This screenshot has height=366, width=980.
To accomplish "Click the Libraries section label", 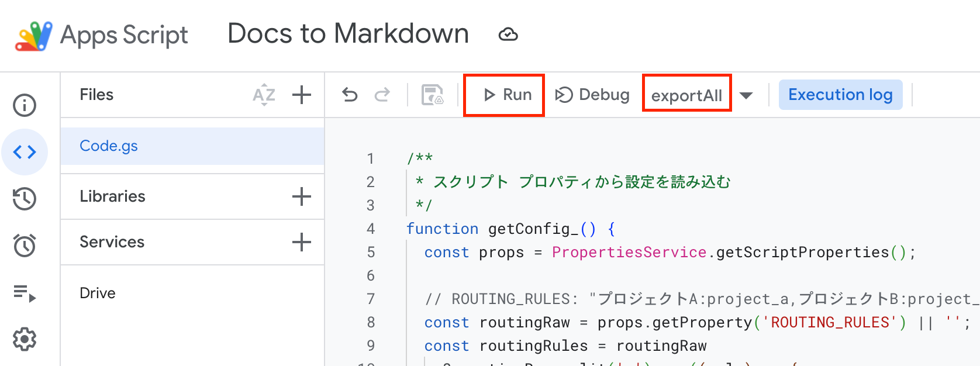I will 112,196.
